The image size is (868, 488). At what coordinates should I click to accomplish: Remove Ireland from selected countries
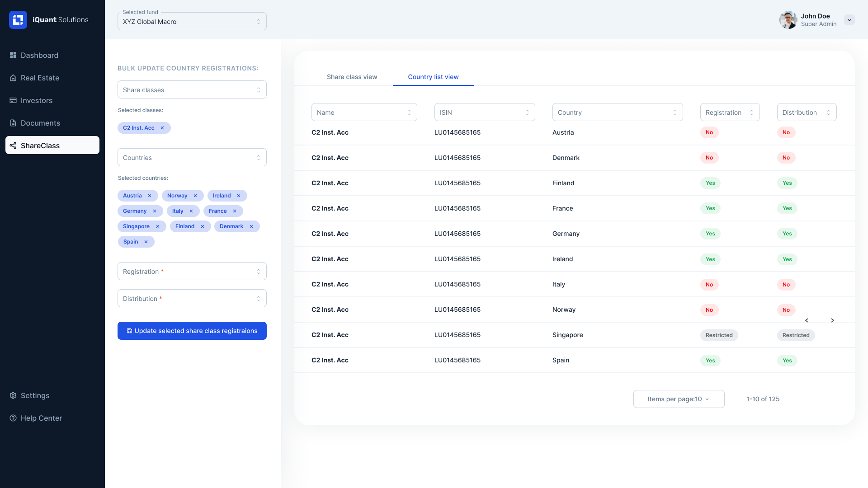coord(239,196)
